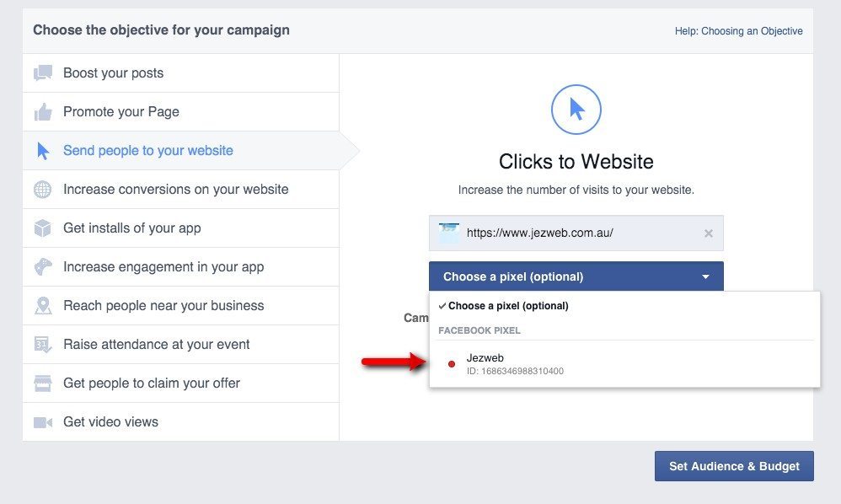The height and width of the screenshot is (504, 841).
Task: Click the box icon for app installs
Action: (x=43, y=228)
